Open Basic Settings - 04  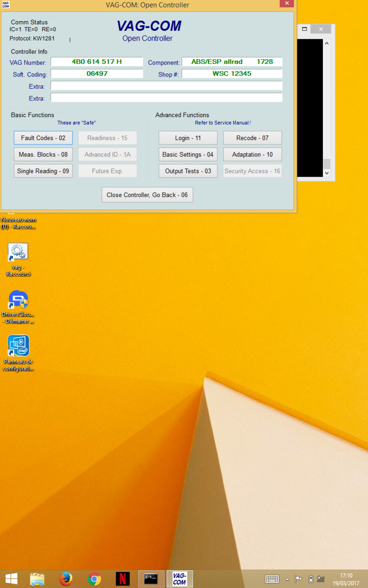click(187, 155)
